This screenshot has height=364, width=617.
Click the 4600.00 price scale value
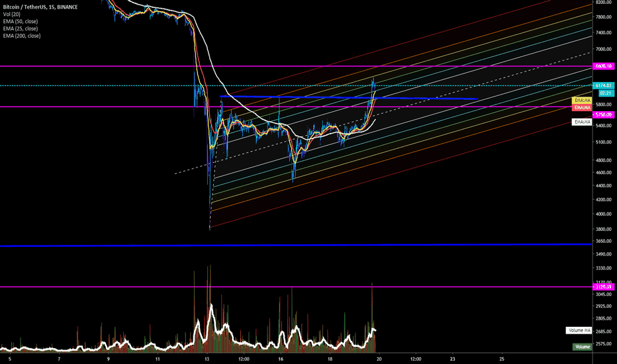604,172
